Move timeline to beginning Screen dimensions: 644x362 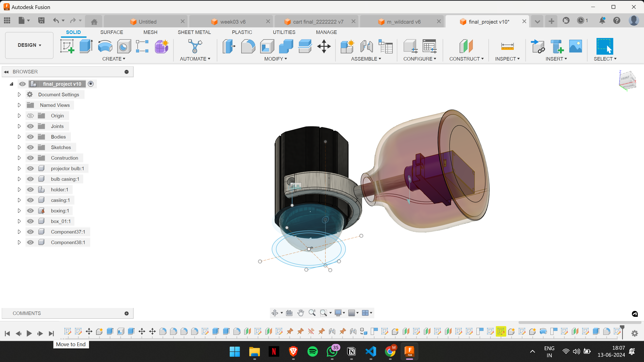[x=7, y=333]
